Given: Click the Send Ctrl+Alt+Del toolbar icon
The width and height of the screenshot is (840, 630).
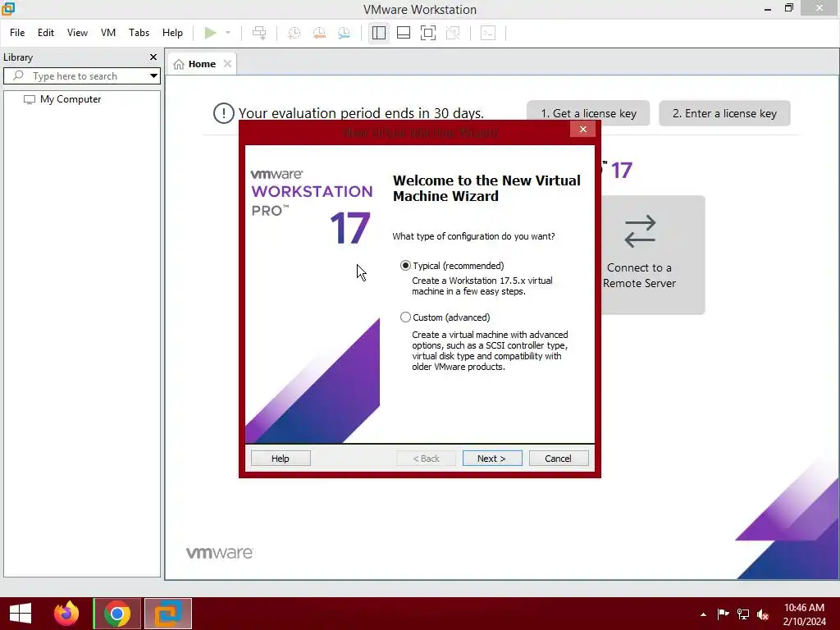Looking at the screenshot, I should coord(259,33).
